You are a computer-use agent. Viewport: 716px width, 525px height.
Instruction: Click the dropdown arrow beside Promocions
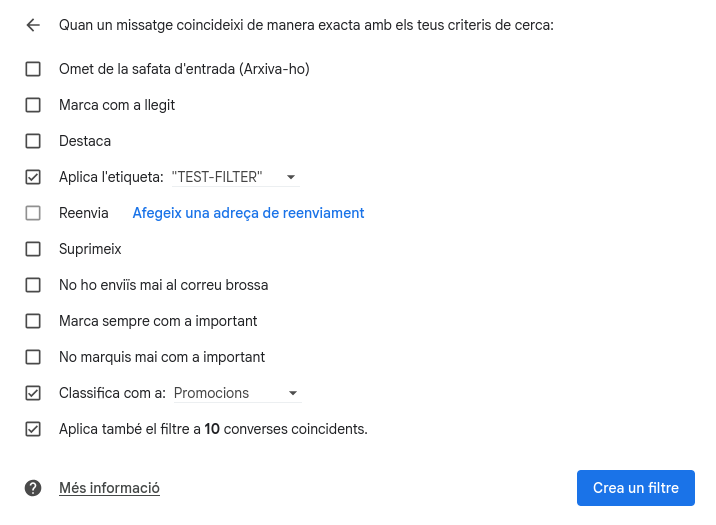pos(293,393)
